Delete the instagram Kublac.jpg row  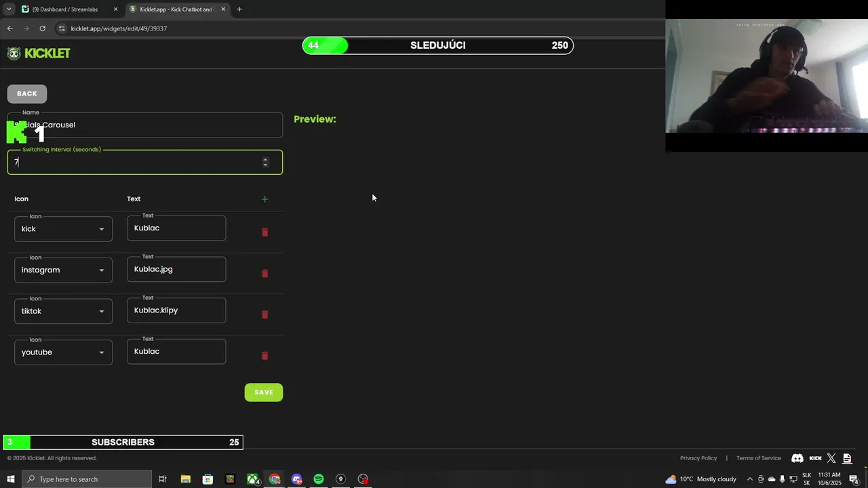click(264, 273)
